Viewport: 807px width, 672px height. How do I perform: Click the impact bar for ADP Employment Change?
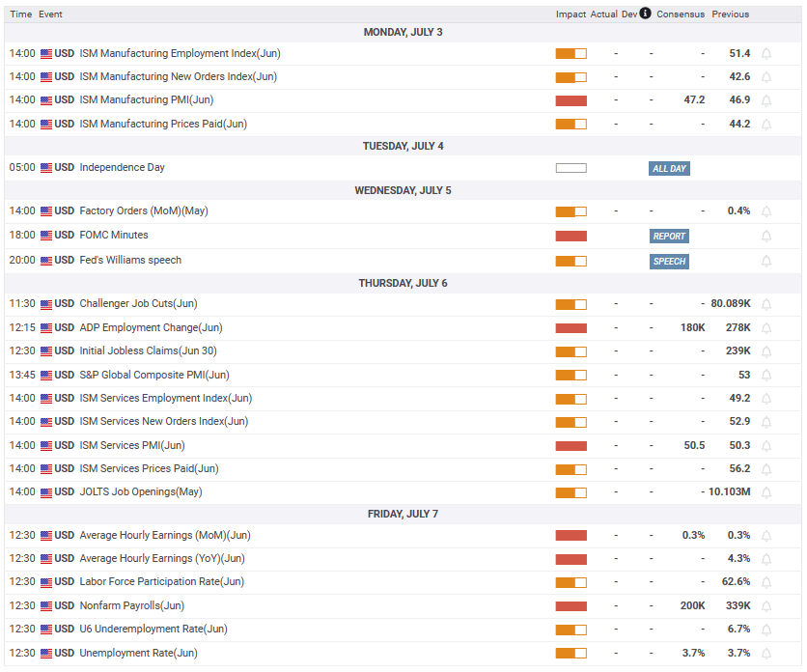coord(570,327)
